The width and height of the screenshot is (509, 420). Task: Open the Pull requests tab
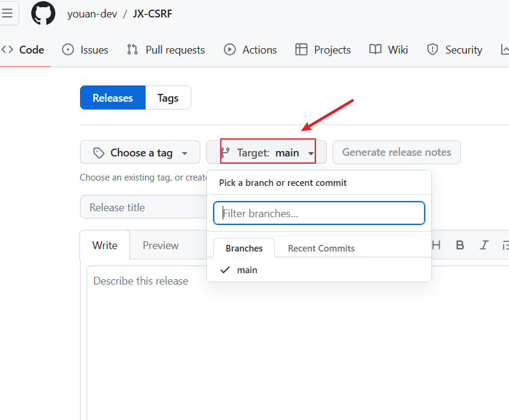pyautogui.click(x=166, y=50)
